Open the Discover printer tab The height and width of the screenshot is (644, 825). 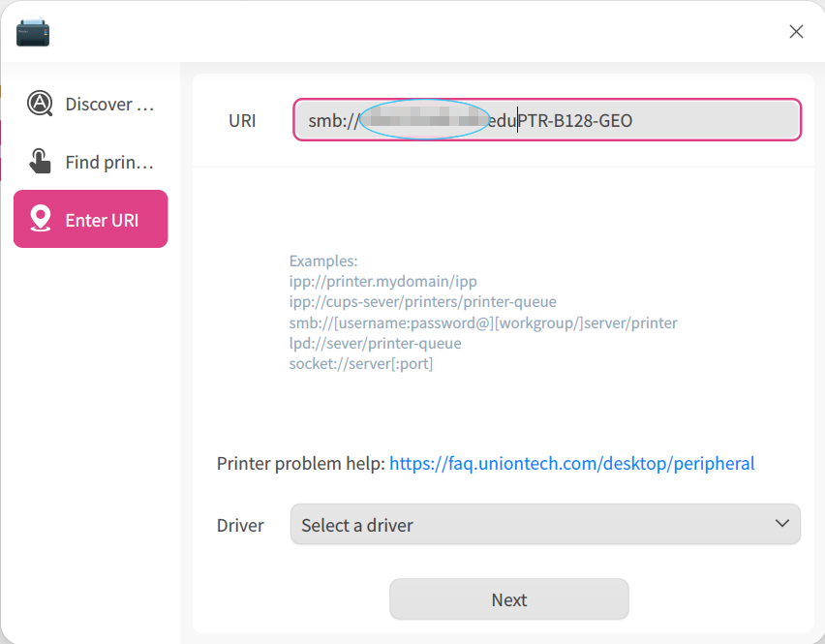point(90,104)
